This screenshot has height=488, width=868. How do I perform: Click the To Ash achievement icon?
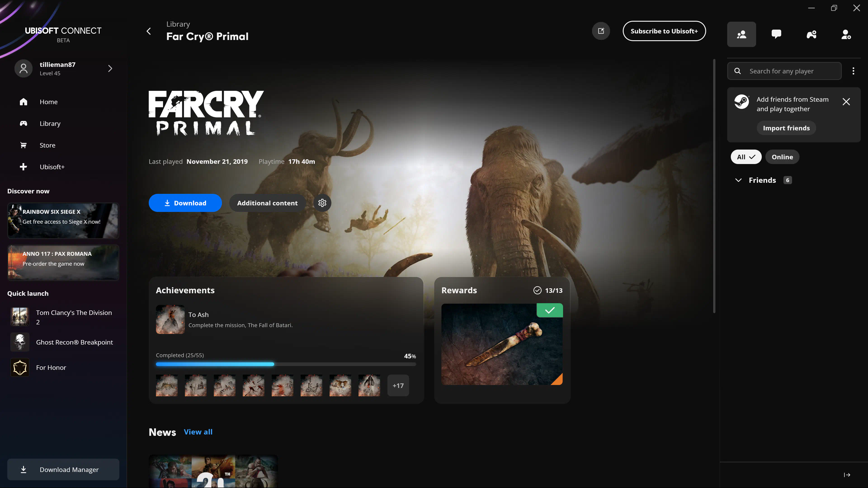pos(170,319)
